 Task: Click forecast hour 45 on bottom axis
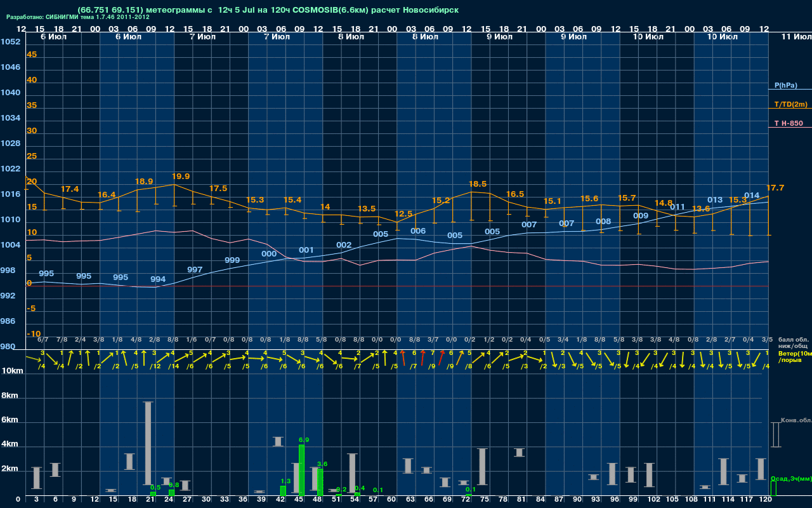pyautogui.click(x=298, y=500)
